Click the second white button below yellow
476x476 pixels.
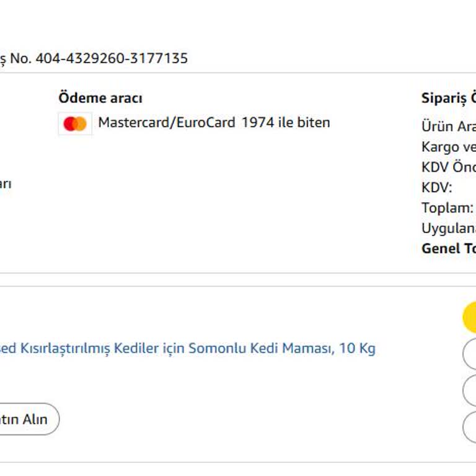(x=470, y=391)
